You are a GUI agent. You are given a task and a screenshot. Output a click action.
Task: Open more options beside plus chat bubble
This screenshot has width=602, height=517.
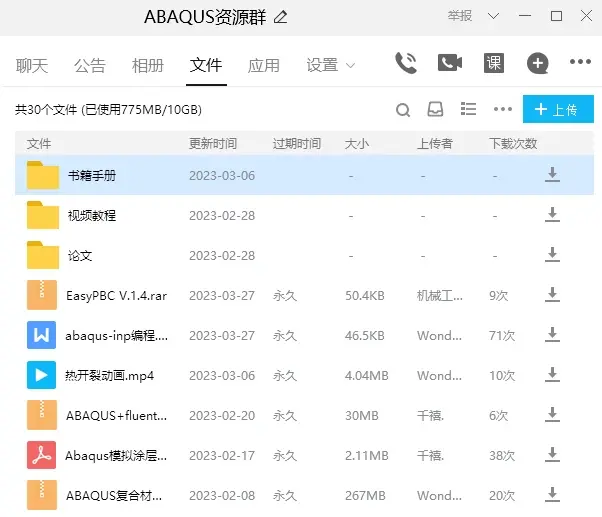coord(580,61)
